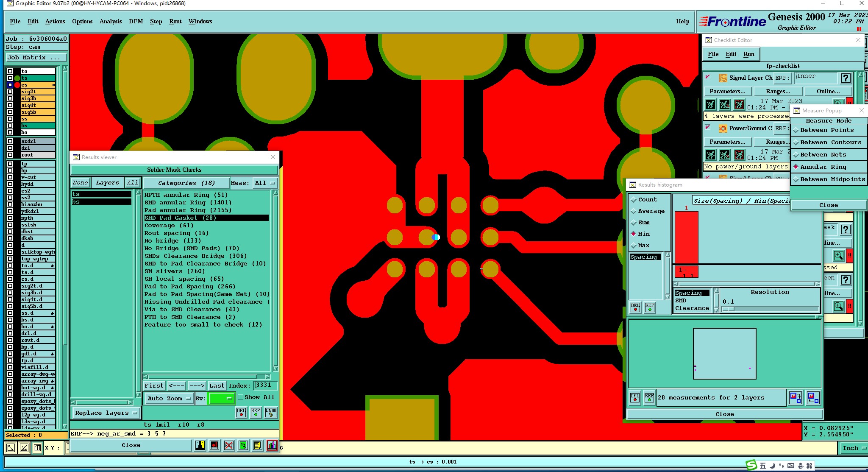Select the Max histogram option
This screenshot has height=472, width=868.
point(634,246)
